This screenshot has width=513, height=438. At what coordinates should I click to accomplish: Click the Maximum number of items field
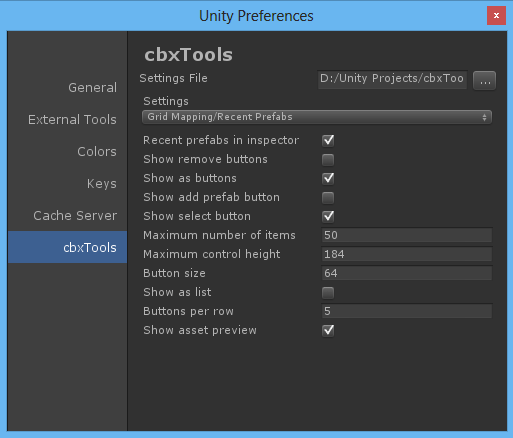point(407,235)
